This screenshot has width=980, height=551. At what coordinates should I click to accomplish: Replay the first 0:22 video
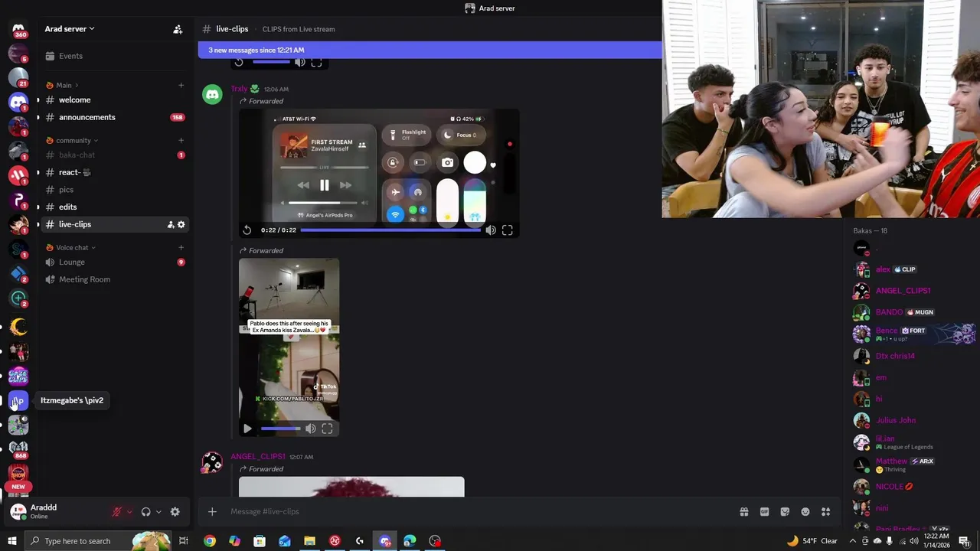click(x=247, y=230)
